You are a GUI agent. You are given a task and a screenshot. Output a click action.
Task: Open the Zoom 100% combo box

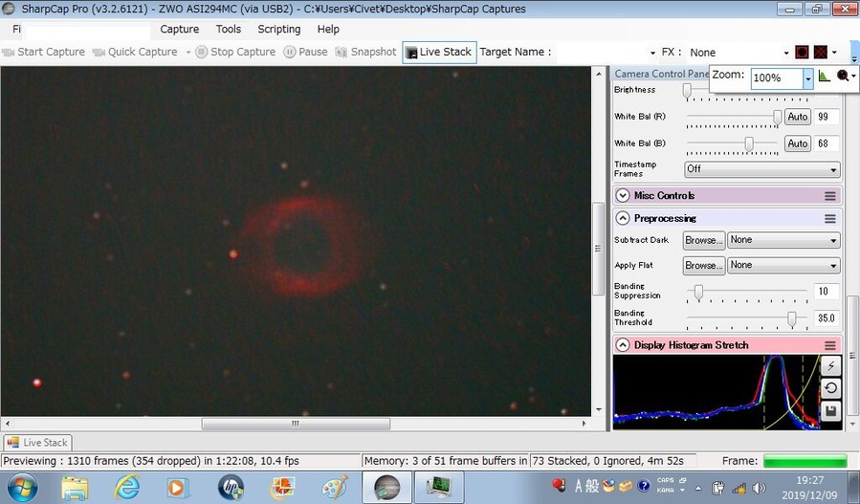click(x=781, y=77)
